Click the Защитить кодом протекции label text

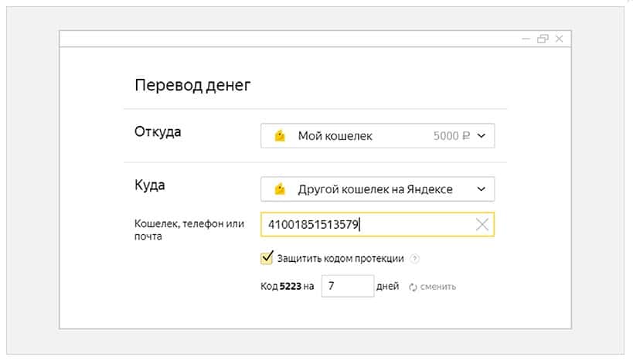(342, 258)
